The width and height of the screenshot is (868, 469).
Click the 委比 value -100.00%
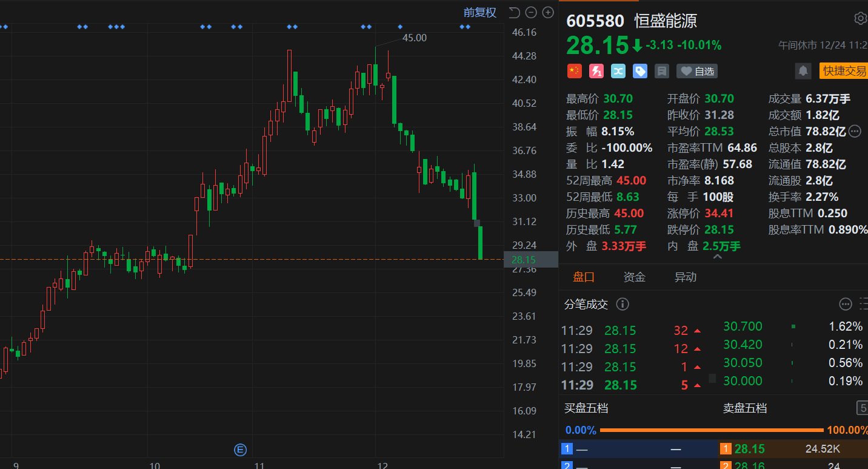627,147
